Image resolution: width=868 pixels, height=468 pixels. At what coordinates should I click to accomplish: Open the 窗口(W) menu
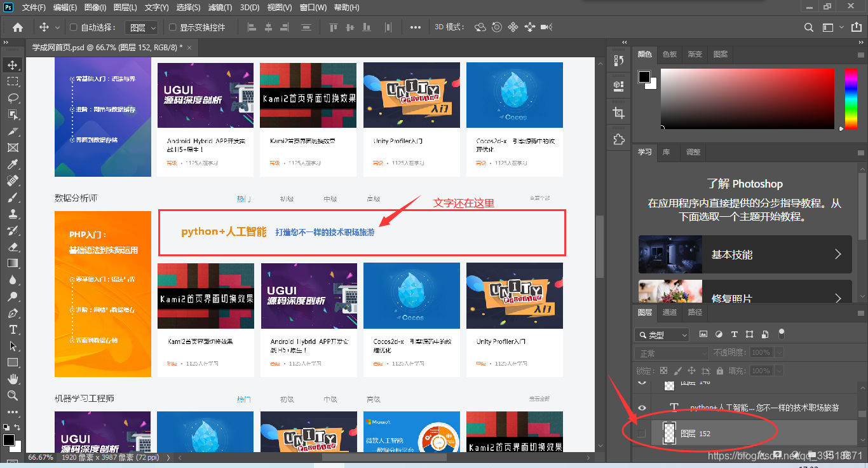coord(313,8)
